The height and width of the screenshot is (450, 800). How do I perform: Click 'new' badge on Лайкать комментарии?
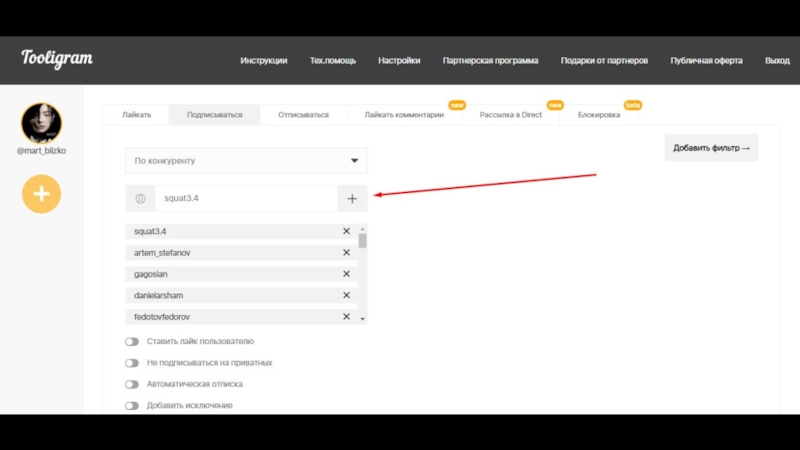[457, 105]
